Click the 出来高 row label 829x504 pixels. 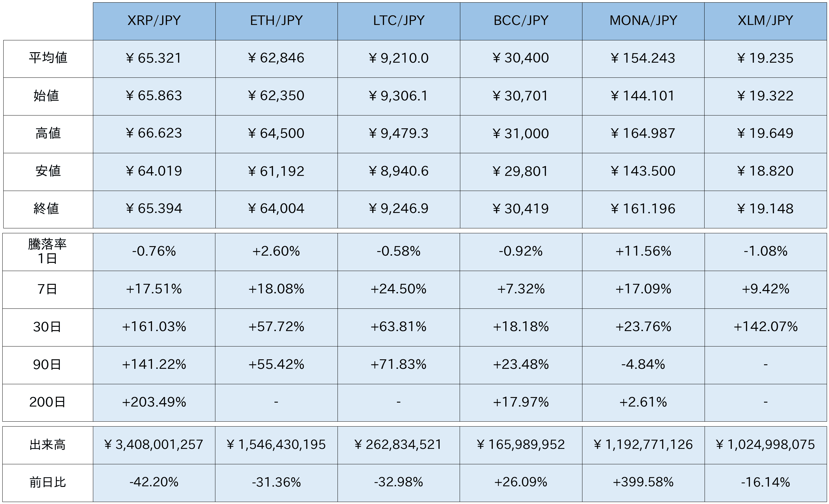click(x=47, y=445)
